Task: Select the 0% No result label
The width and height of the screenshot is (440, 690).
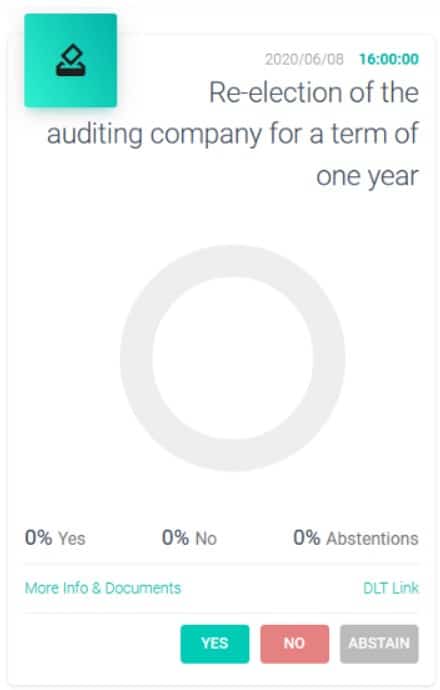Action: coord(189,538)
